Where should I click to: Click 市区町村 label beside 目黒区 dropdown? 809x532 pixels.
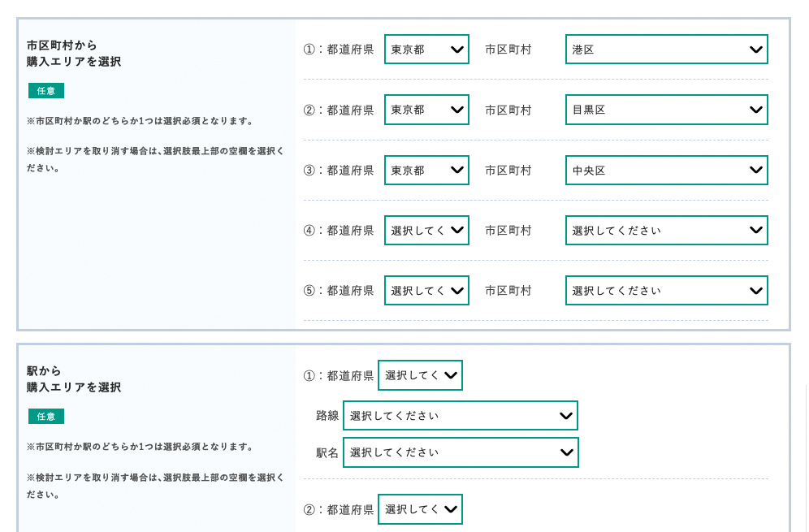click(508, 110)
